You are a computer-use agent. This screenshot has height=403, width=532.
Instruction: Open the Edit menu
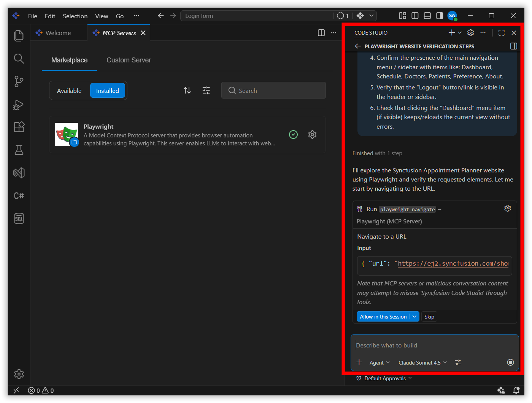pos(50,16)
